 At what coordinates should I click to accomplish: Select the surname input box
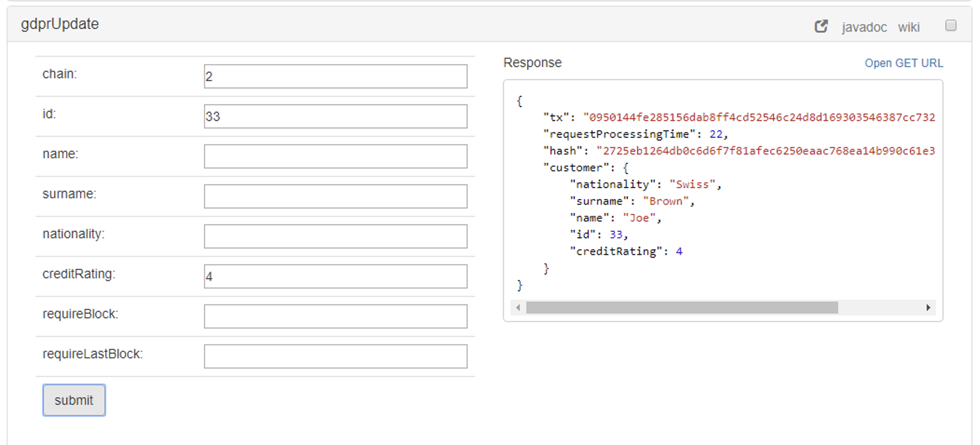[335, 196]
